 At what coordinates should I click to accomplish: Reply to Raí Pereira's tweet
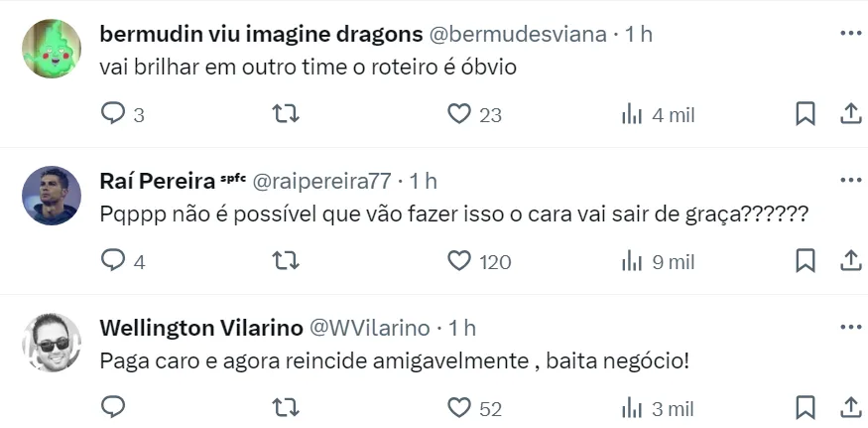(x=114, y=261)
